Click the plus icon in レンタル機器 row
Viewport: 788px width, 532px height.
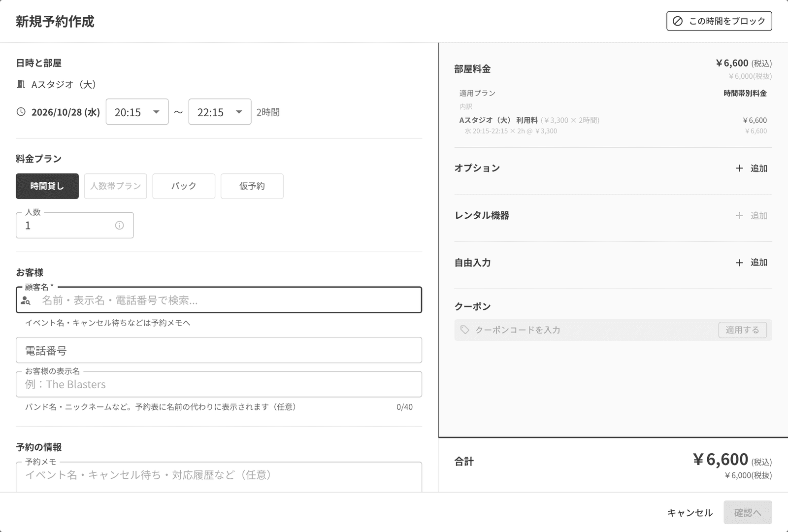(x=739, y=216)
